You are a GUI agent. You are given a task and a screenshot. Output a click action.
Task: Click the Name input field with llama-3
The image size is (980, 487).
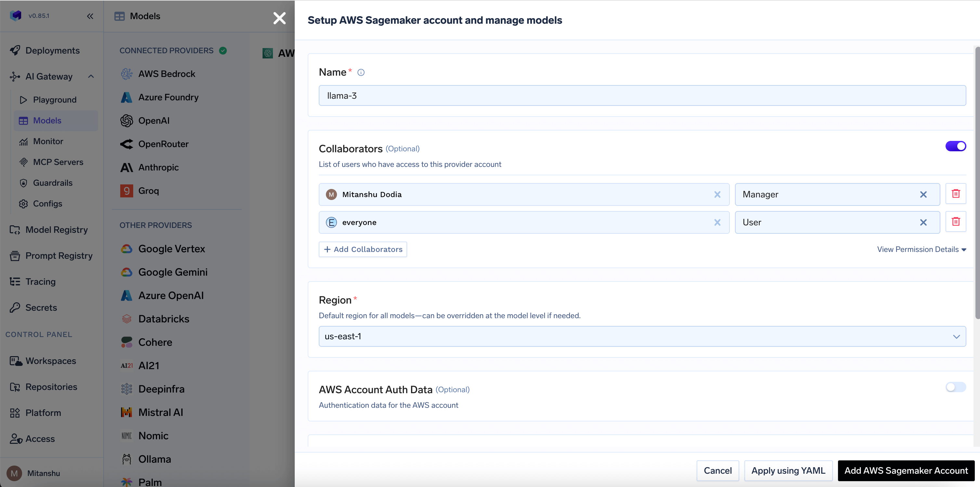642,95
